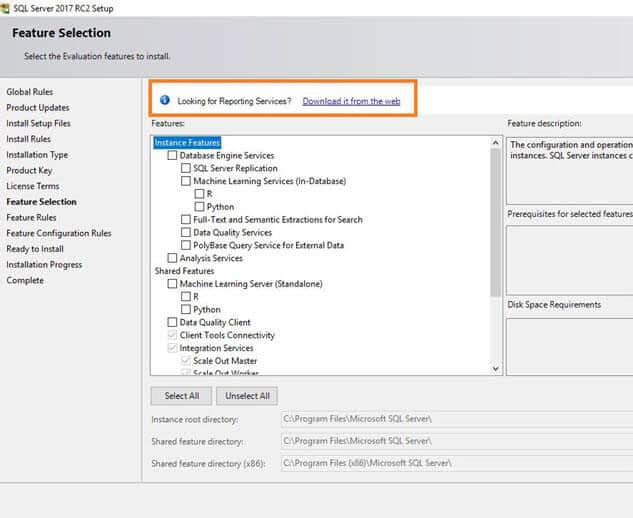
Task: Click the features list scroll up arrow
Action: click(x=495, y=143)
